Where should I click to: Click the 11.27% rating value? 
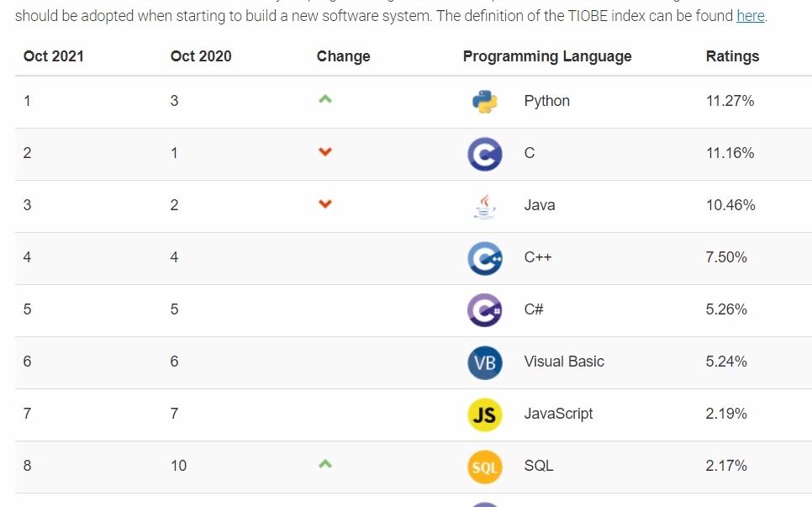click(x=730, y=101)
